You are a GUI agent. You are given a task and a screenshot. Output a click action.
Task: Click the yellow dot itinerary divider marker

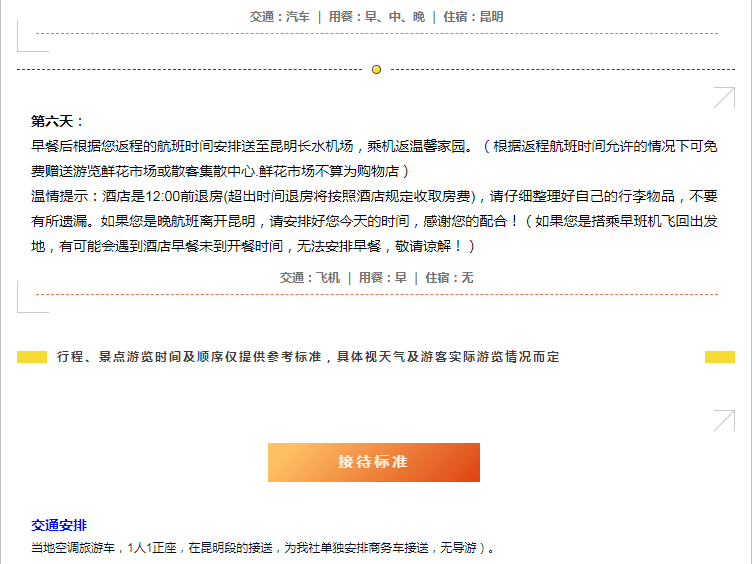click(376, 70)
